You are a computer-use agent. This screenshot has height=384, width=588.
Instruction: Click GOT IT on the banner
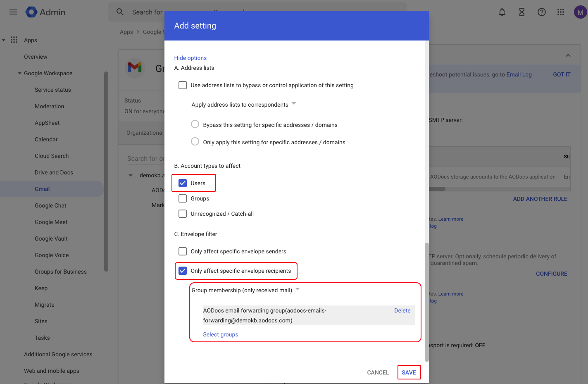pos(562,74)
